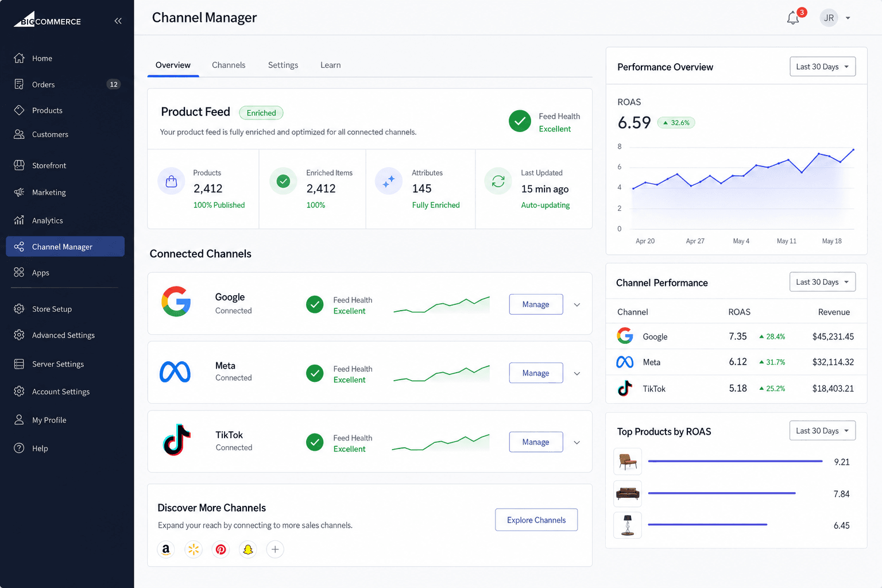Screen dimensions: 882x588
Task: Click the Snapchat channel icon
Action: (248, 550)
